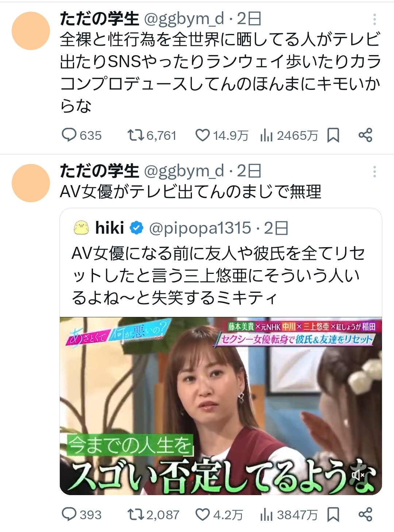Tap the first tweet's profile avatar
Image resolution: width=394 pixels, height=532 pixels.
point(31,31)
